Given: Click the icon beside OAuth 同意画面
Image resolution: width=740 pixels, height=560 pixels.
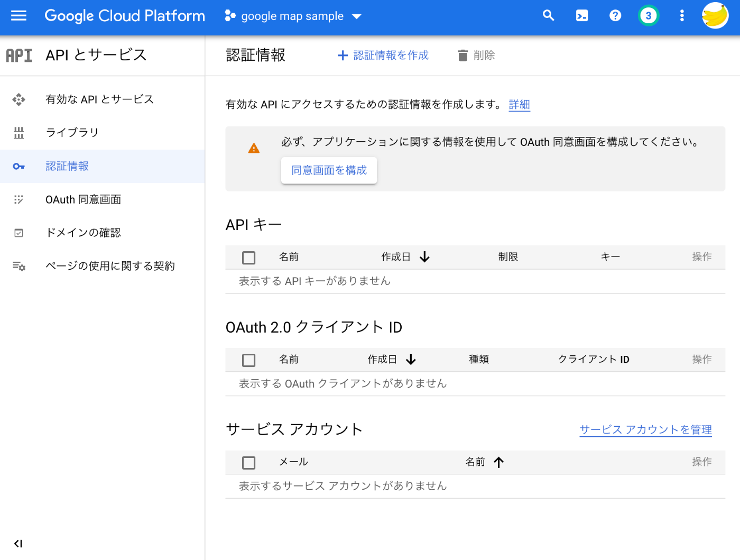Looking at the screenshot, I should tap(19, 200).
